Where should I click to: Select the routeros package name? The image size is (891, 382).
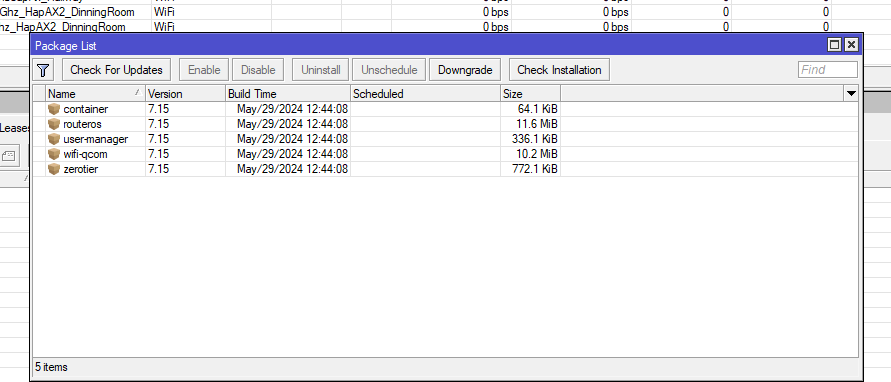83,124
